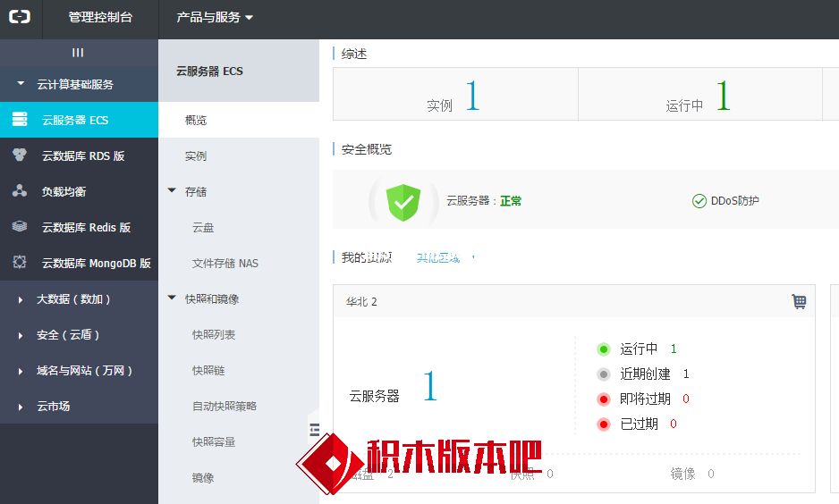Click 运行中 count in 华北 2 card

[674, 349]
